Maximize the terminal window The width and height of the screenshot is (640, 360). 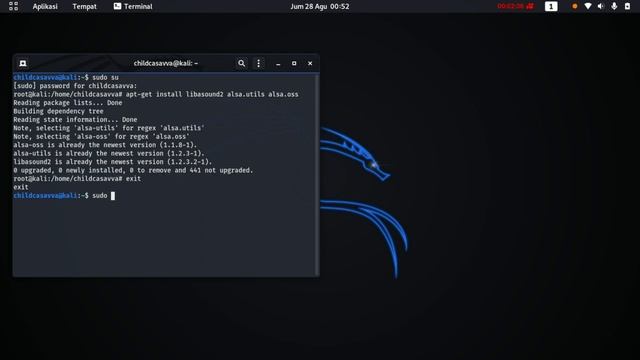(x=294, y=63)
